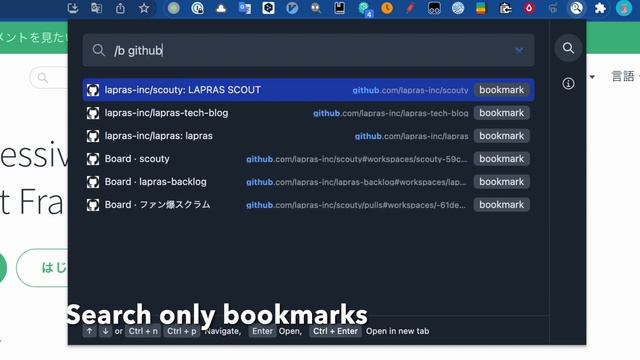Click the Ctrl + Enter shortcut hint
This screenshot has height=360, width=640.
point(335,331)
